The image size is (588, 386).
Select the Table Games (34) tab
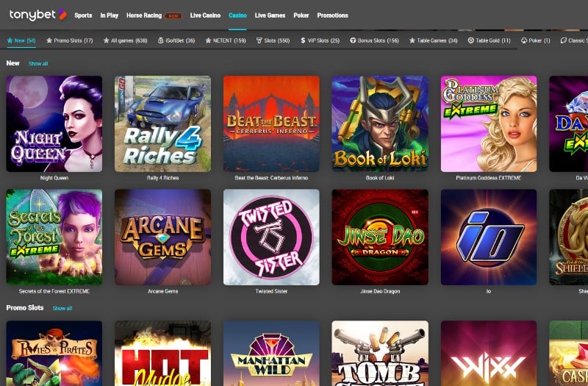click(434, 40)
